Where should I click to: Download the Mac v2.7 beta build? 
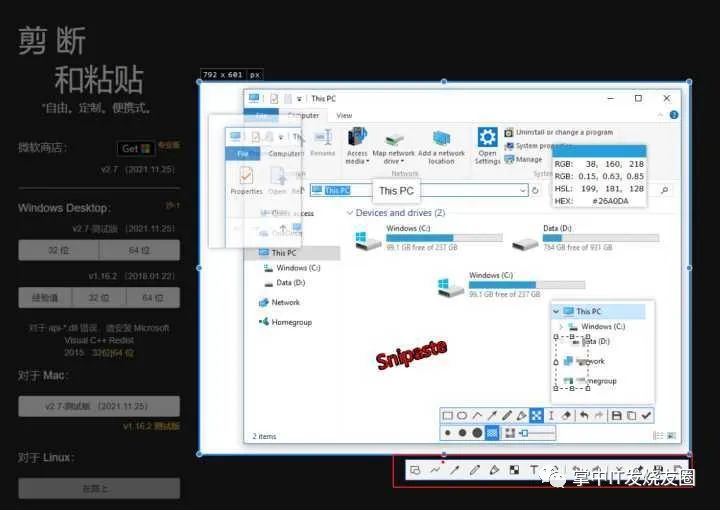pos(99,406)
